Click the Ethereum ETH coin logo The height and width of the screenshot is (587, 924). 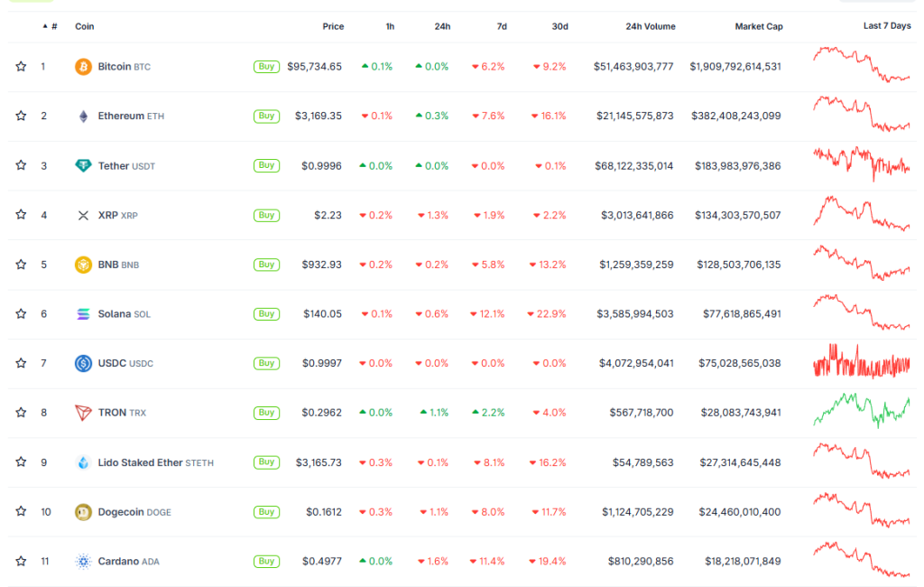pos(82,116)
